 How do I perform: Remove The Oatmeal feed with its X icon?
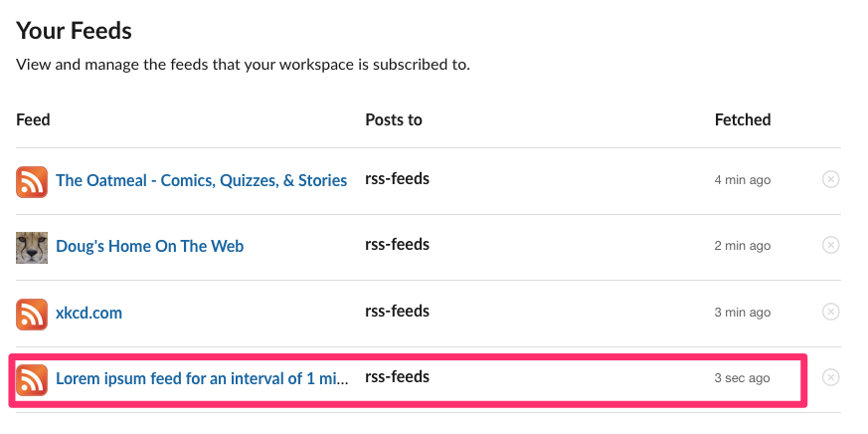pos(830,179)
